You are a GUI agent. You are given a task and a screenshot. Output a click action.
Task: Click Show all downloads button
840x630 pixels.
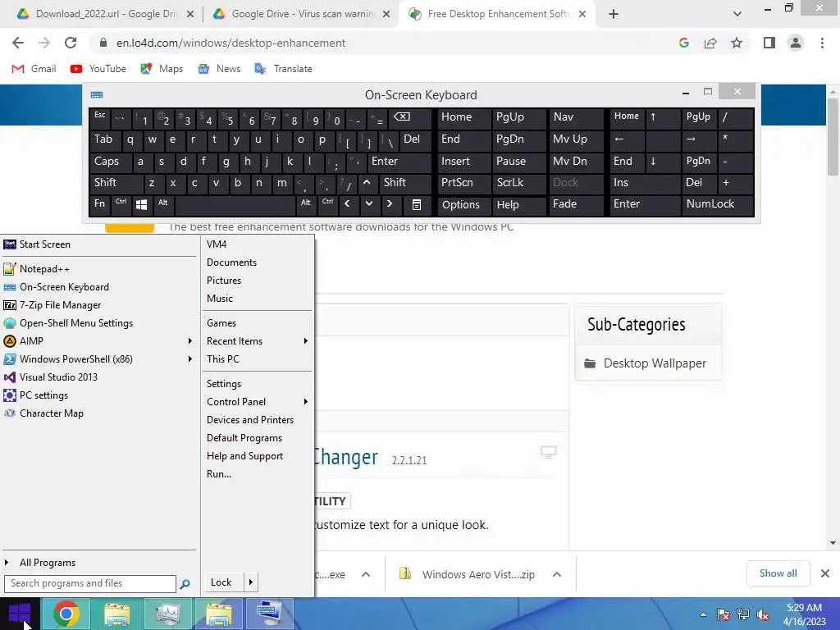coord(778,573)
